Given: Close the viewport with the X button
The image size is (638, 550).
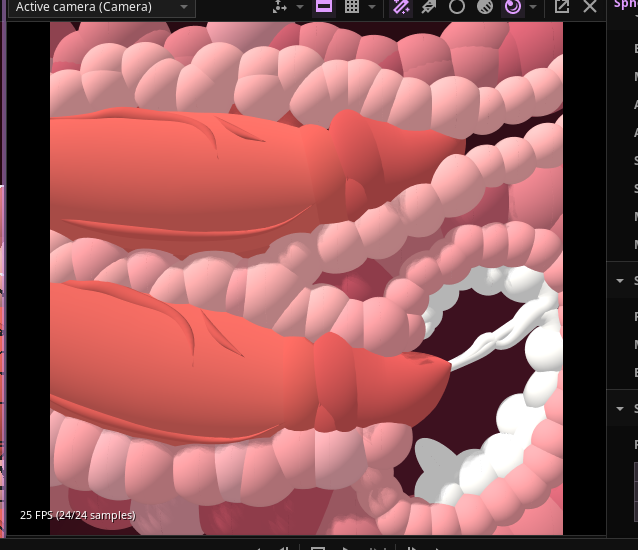Looking at the screenshot, I should (590, 7).
